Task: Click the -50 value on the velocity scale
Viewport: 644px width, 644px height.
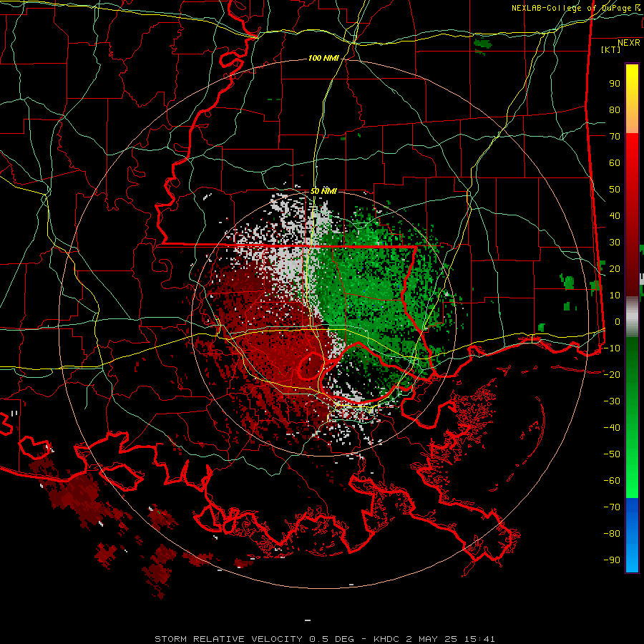Action: tap(612, 454)
